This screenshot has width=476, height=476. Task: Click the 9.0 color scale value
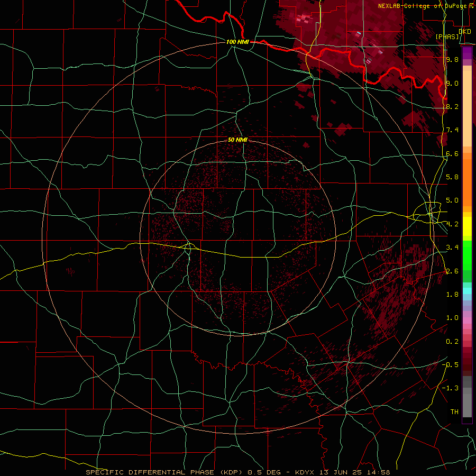[452, 83]
